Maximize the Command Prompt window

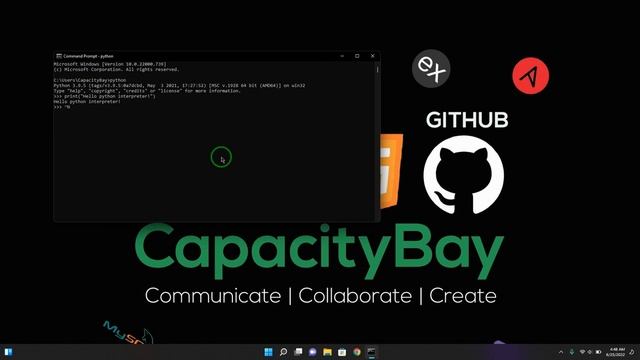coord(357,56)
